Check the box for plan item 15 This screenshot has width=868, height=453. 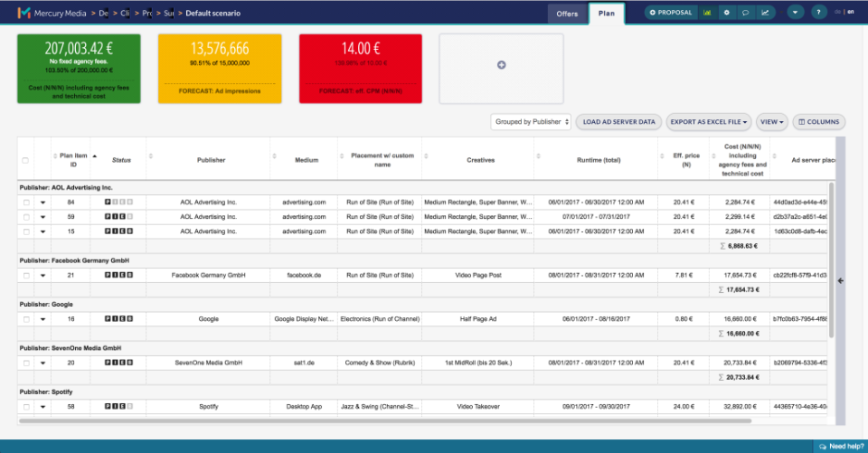coord(26,231)
